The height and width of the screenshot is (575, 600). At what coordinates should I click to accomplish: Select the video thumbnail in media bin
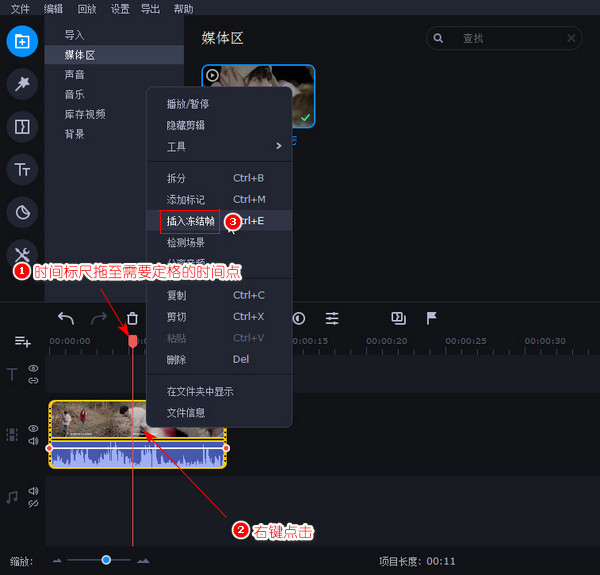[258, 96]
